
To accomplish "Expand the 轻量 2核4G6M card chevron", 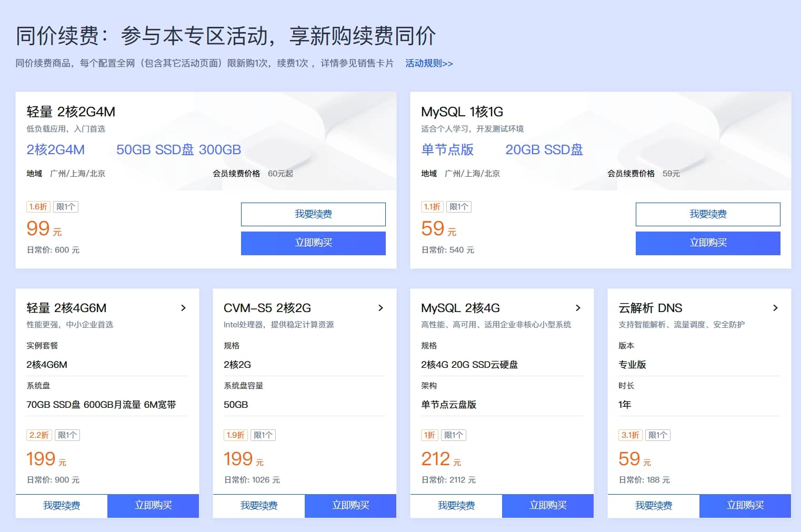I will point(183,308).
